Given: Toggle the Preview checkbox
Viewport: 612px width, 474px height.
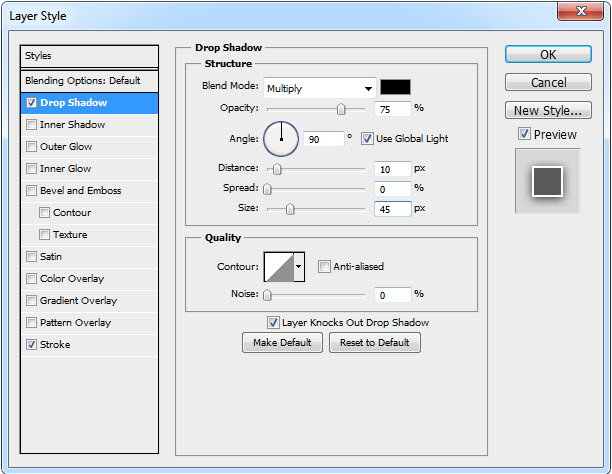Looking at the screenshot, I should (524, 134).
